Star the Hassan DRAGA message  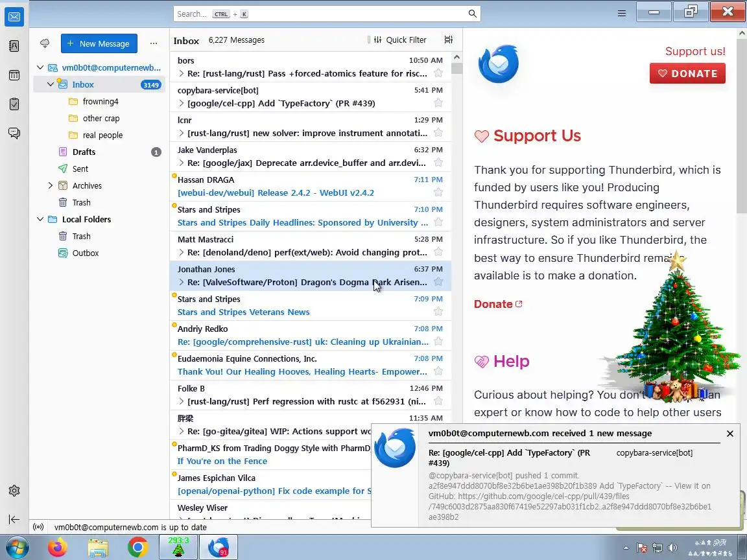coord(438,192)
